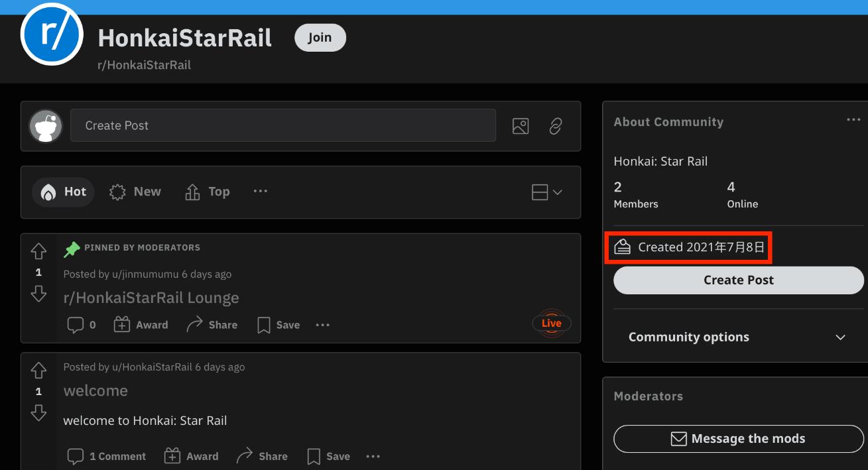Click the r/ community avatar icon
Screen dimensions: 868x470
click(x=52, y=34)
